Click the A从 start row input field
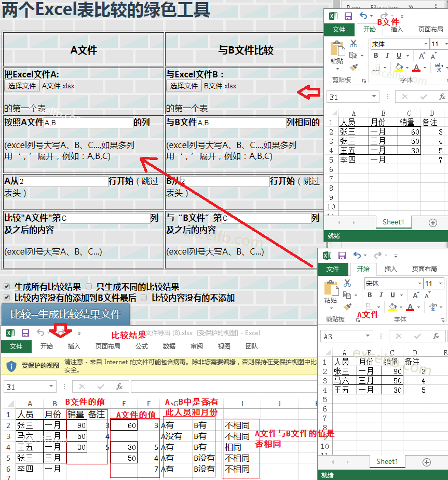Image resolution: width=448 pixels, height=480 pixels. tap(63, 181)
